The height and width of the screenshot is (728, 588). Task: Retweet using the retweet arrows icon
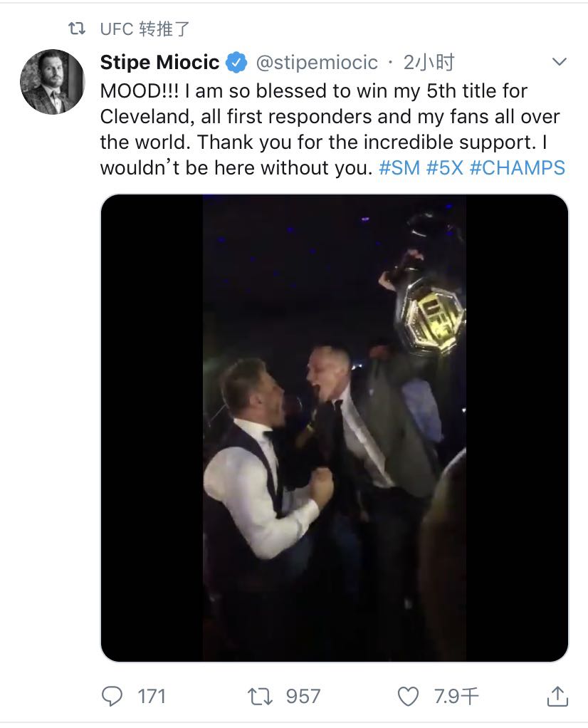tap(260, 697)
